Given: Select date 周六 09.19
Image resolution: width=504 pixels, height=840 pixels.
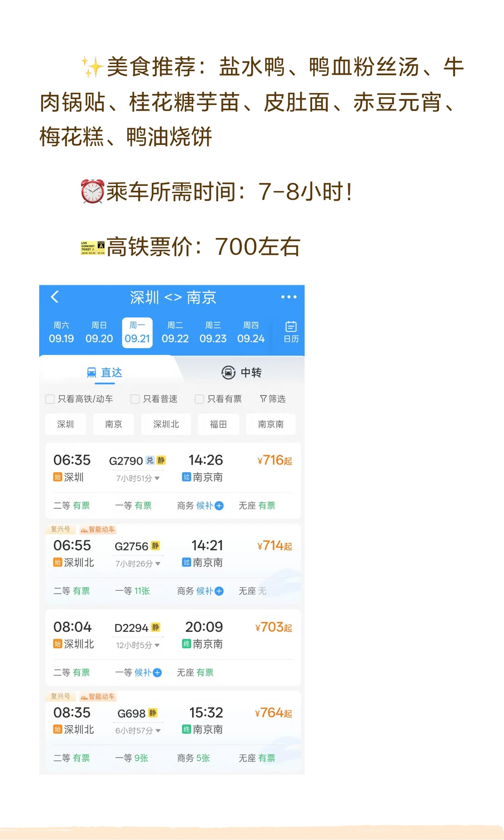Looking at the screenshot, I should click(x=61, y=332).
